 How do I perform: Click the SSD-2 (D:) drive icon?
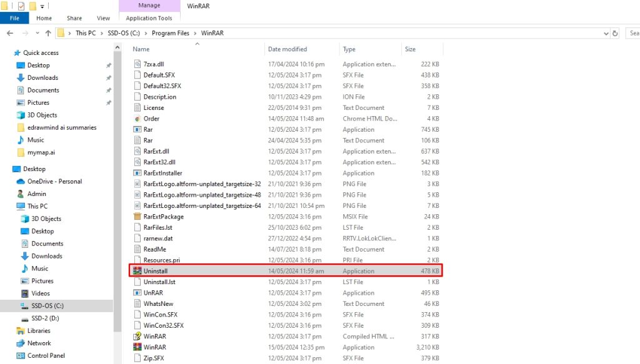pyautogui.click(x=25, y=318)
